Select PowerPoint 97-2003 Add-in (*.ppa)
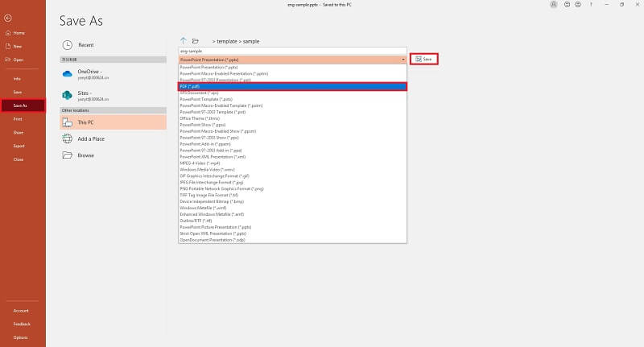 (292, 151)
